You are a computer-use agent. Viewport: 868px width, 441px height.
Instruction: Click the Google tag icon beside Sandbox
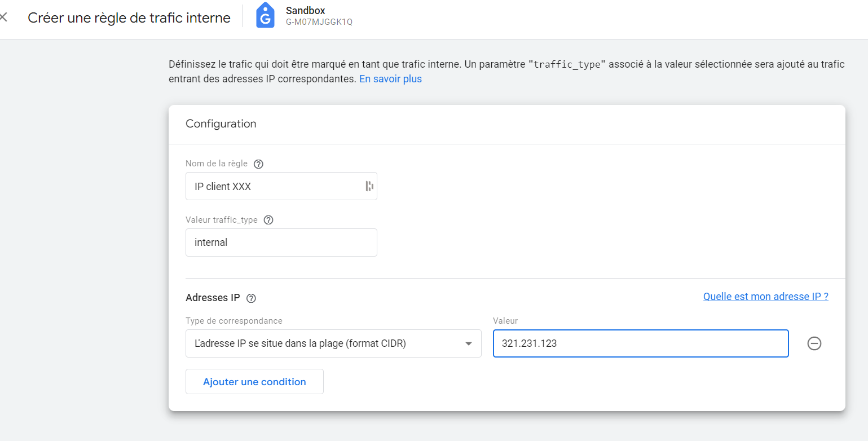click(265, 16)
